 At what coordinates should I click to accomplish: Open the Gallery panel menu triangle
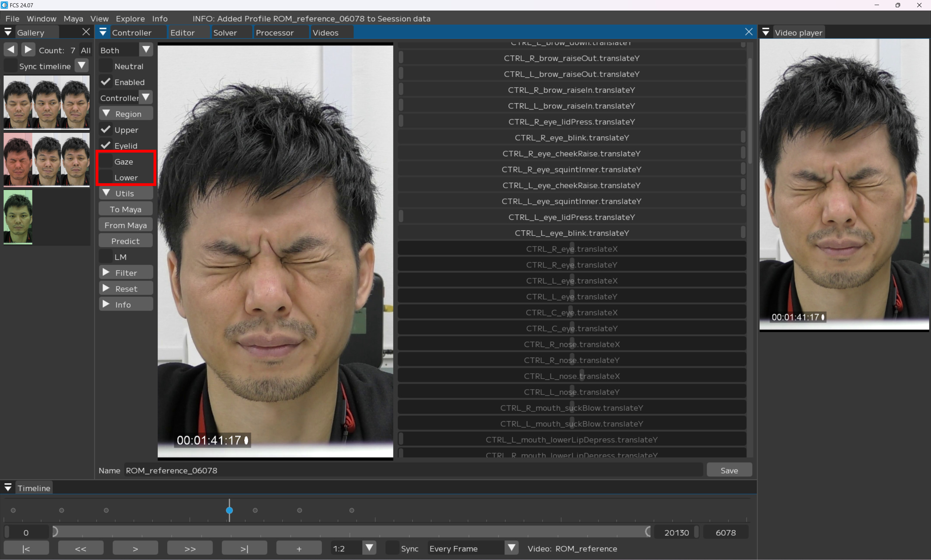(x=8, y=32)
